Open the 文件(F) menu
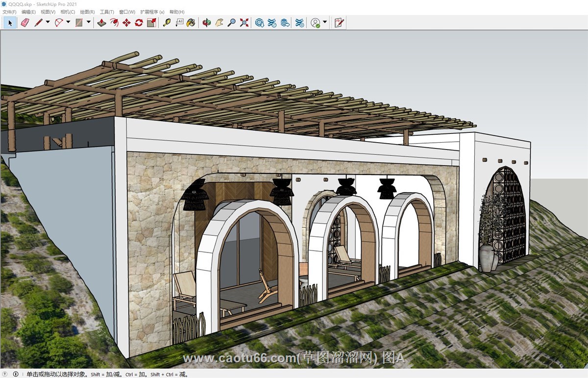 click(9, 12)
